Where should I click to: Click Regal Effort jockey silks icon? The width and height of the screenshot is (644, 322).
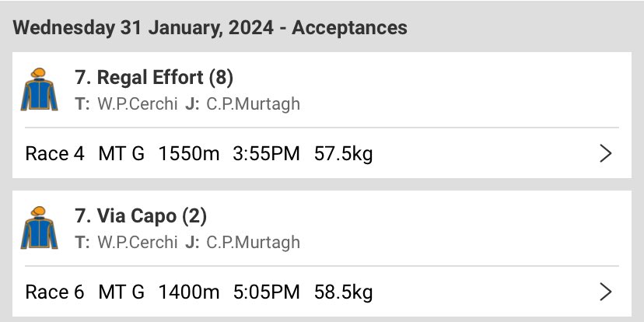coord(39,89)
